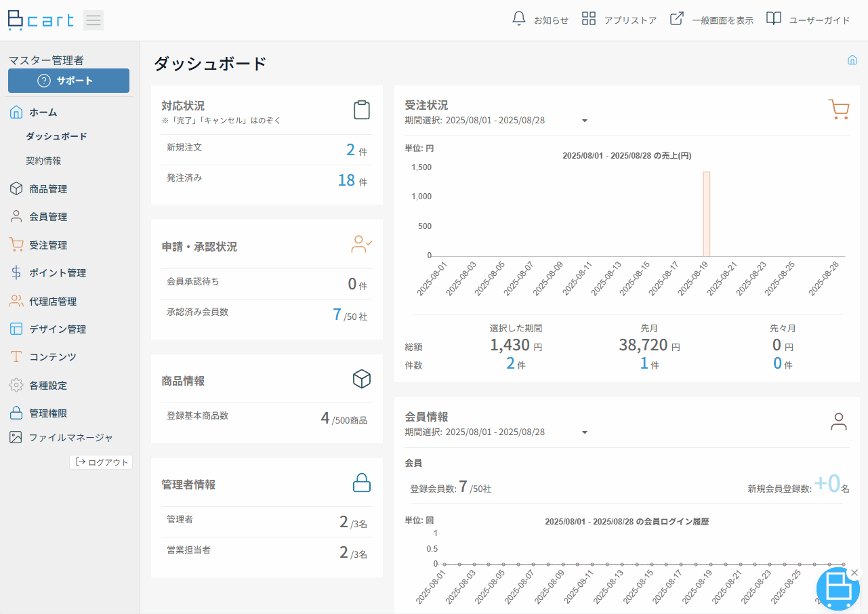Select 契約情報 submenu item
The height and width of the screenshot is (614, 868).
[x=43, y=161]
